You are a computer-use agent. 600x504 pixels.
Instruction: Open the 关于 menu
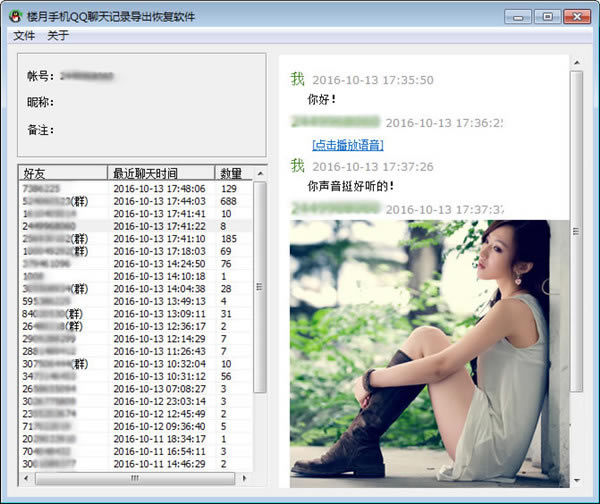tap(58, 35)
